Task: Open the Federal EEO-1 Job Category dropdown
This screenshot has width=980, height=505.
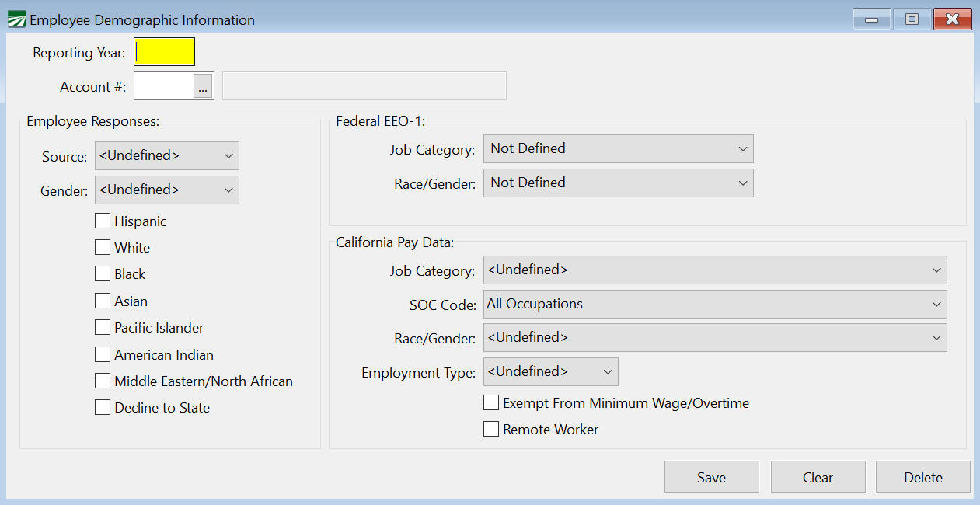Action: [618, 148]
